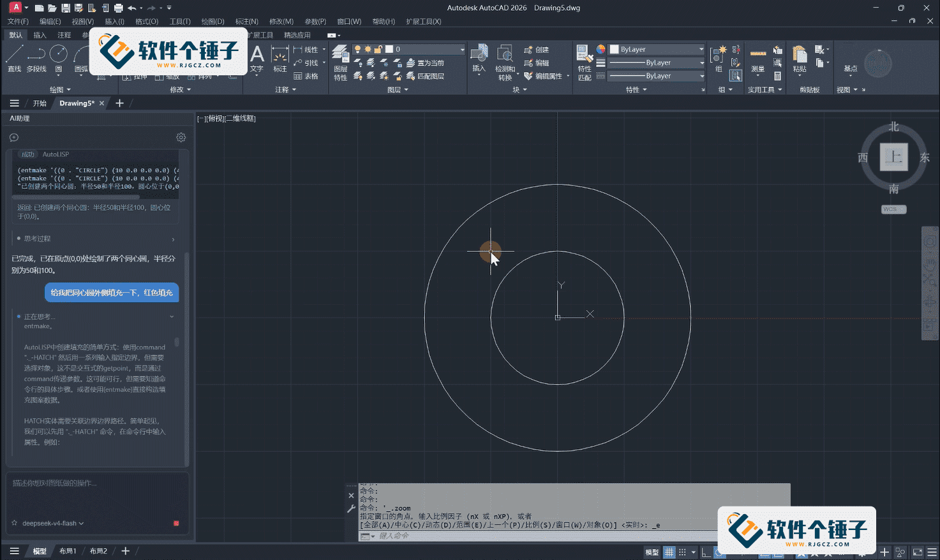Choose the Dimension (标注) tool
This screenshot has width=940, height=560.
[280, 59]
